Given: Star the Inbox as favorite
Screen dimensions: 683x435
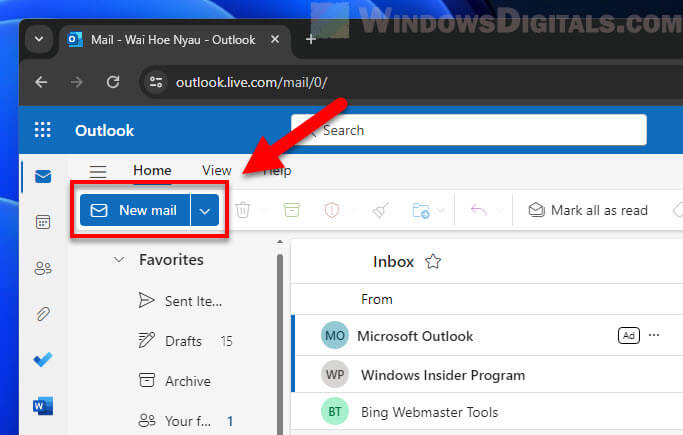Looking at the screenshot, I should pyautogui.click(x=433, y=262).
